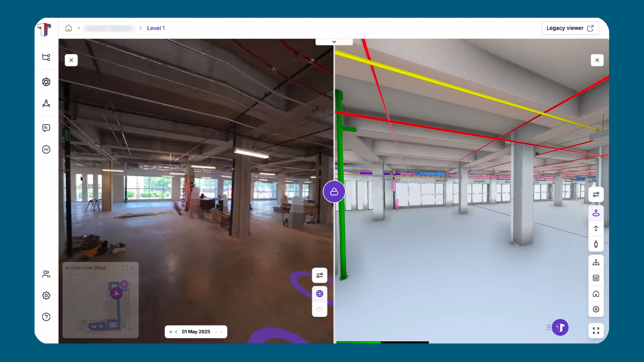
Task: Select the walk mode person icon
Action: point(596,244)
